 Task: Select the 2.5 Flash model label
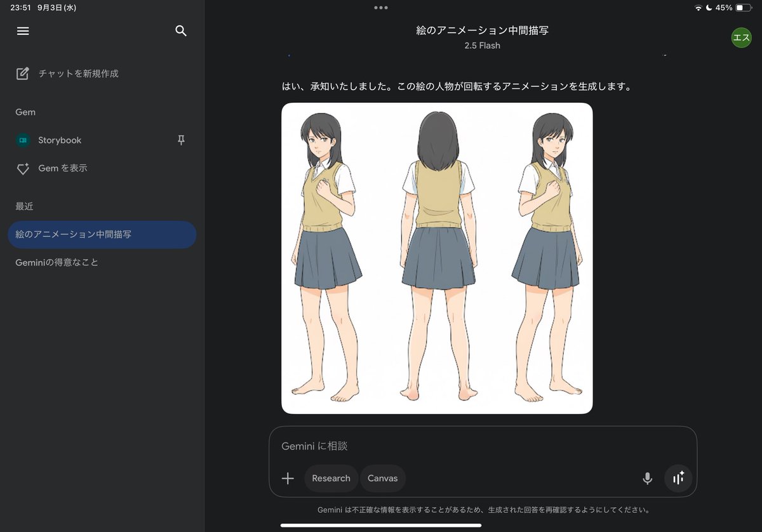tap(482, 46)
